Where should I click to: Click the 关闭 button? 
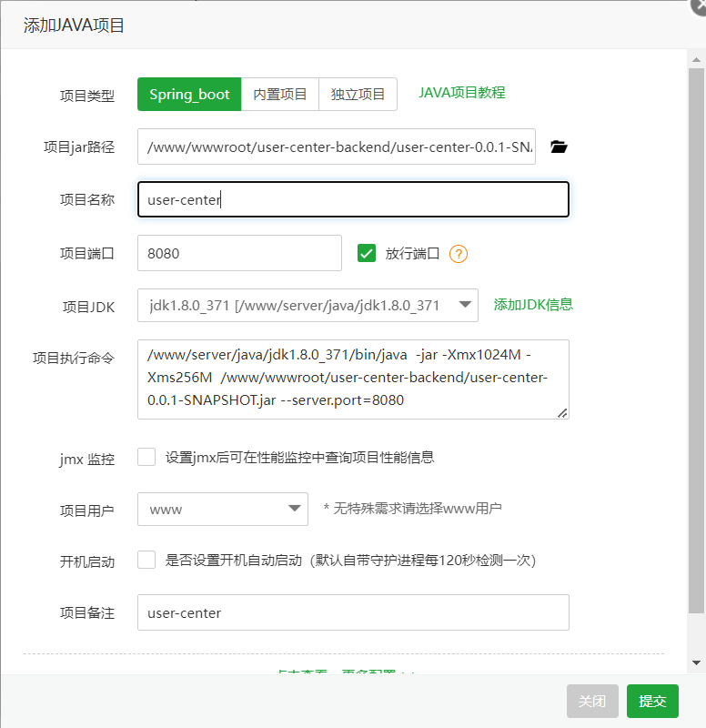click(592, 701)
